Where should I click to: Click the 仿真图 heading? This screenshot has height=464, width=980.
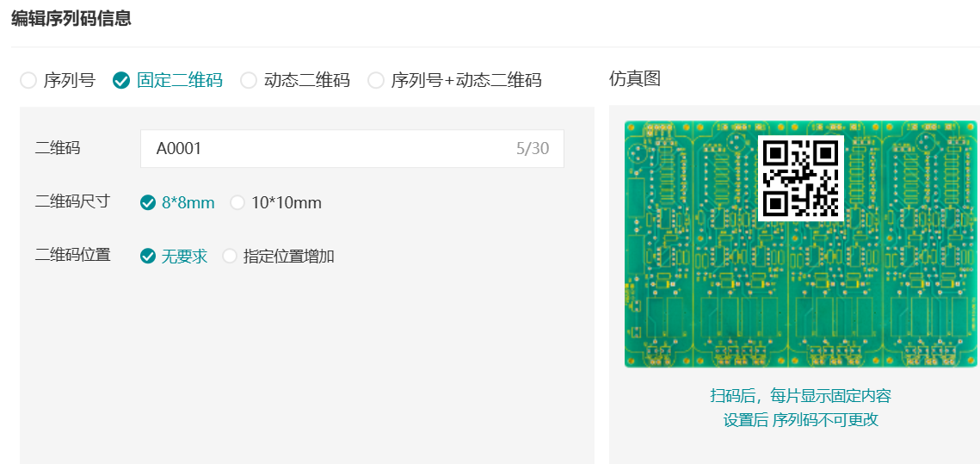(x=634, y=79)
